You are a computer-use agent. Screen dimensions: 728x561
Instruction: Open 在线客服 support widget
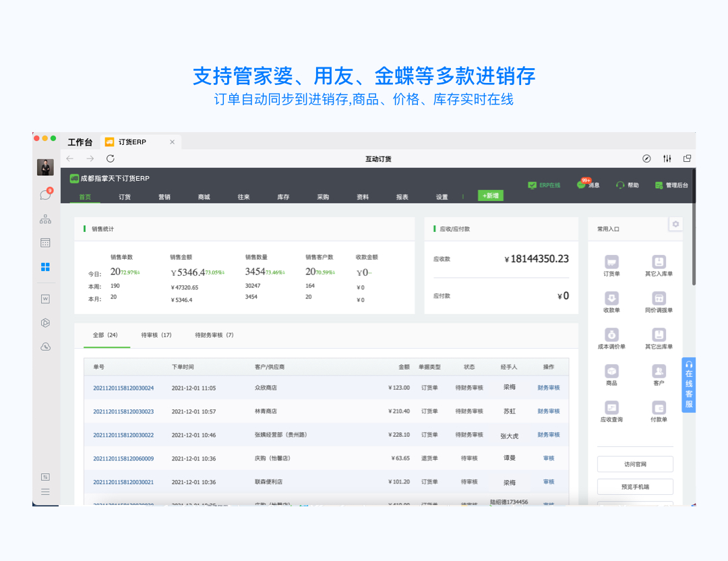pyautogui.click(x=688, y=384)
